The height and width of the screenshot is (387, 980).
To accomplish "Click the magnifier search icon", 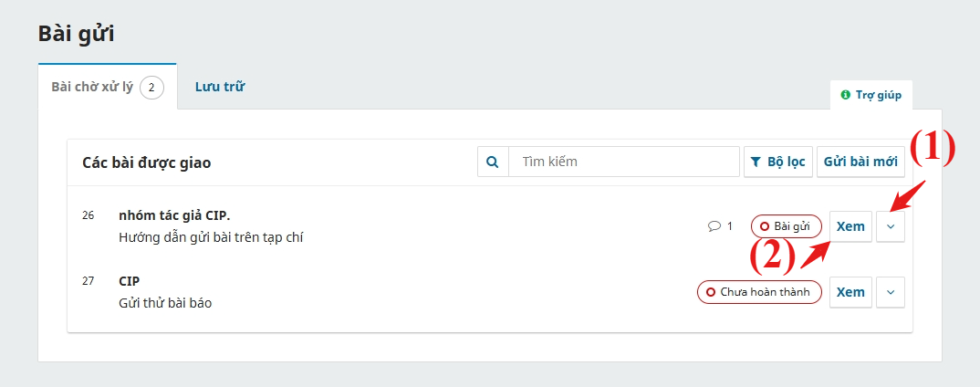I will (493, 162).
